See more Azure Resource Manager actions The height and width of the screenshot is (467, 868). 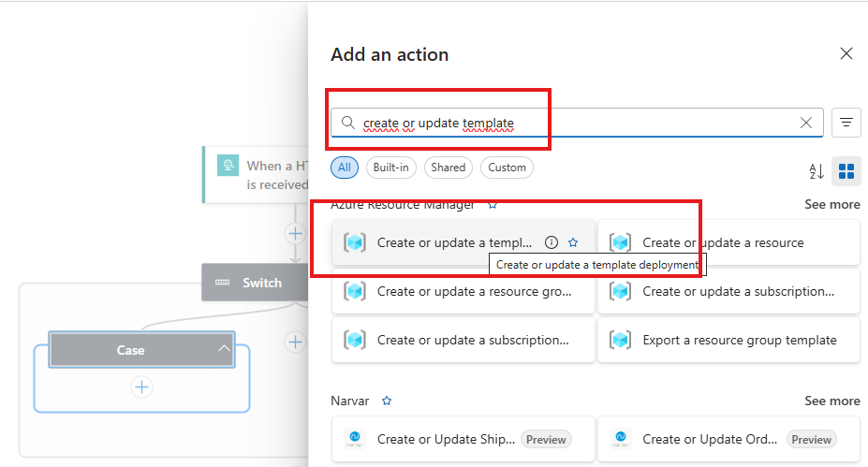pos(832,205)
